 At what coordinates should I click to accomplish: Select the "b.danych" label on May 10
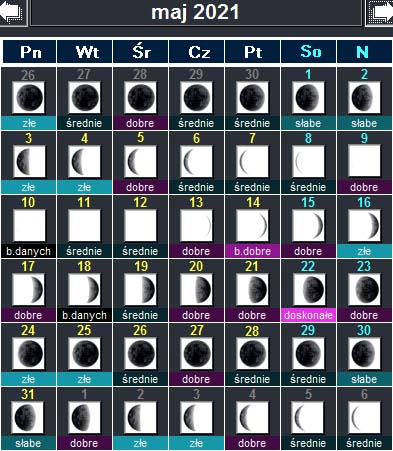[28, 251]
